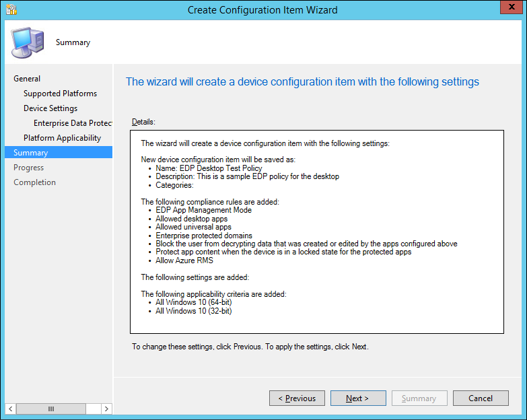Close the Create Configuration Item Wizard
Screen dimensions: 527x420
(510, 9)
